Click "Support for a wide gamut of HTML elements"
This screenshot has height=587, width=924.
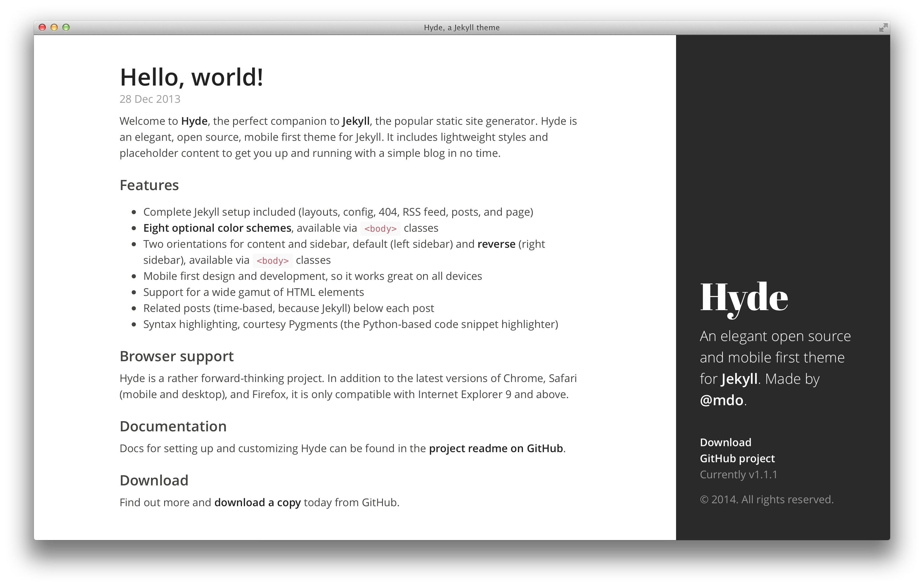pyautogui.click(x=254, y=292)
